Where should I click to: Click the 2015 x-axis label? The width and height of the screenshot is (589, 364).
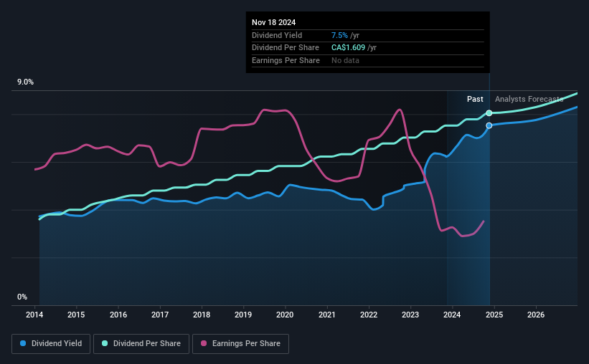pyautogui.click(x=76, y=315)
